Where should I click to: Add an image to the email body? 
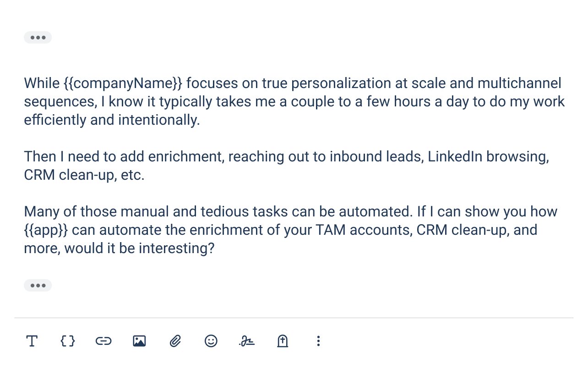(139, 341)
